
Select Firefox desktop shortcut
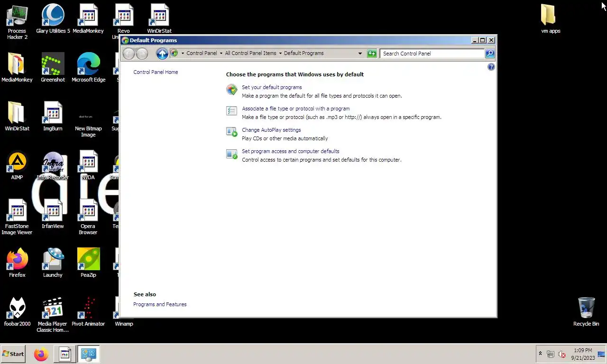(17, 263)
